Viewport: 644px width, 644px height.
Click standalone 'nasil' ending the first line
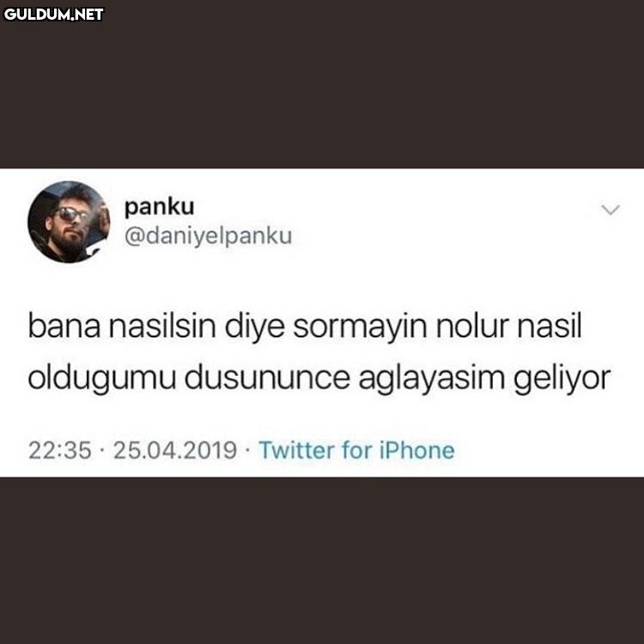(x=550, y=326)
